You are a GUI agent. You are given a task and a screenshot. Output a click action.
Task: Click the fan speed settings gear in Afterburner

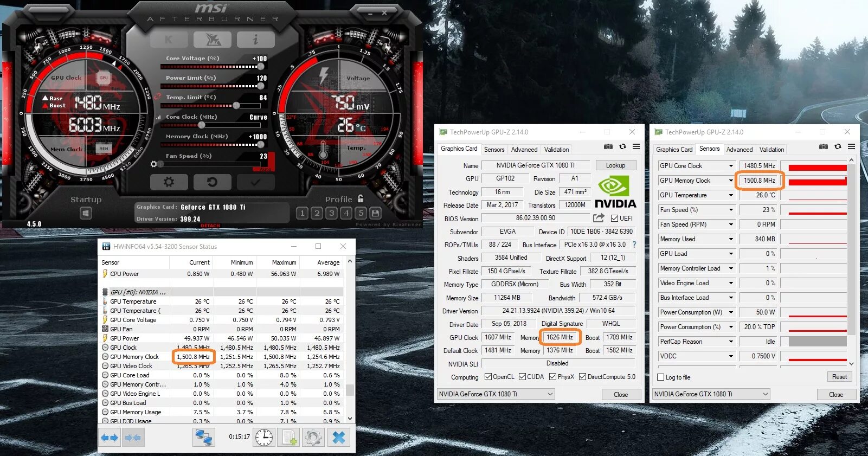coord(154,164)
